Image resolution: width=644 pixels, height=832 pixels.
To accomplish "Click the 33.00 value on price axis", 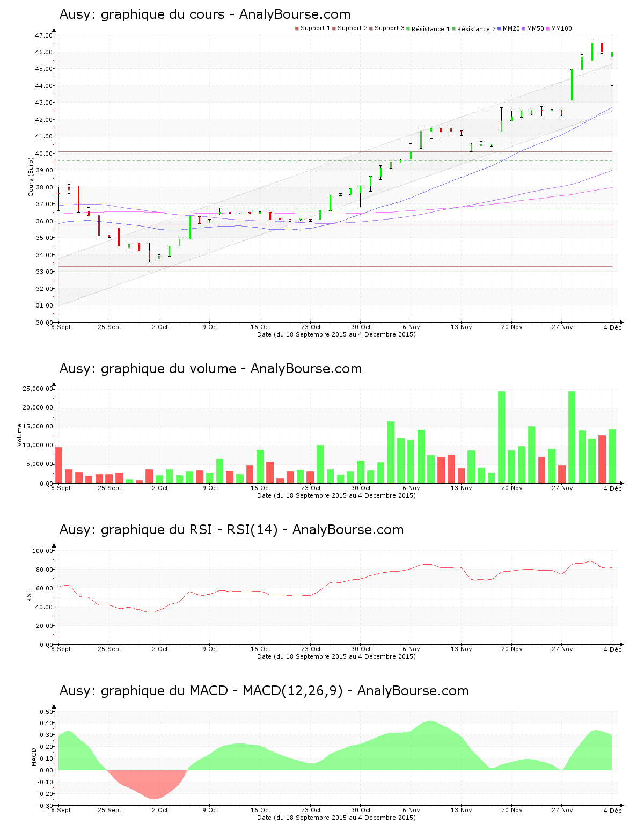I will 43,272.
